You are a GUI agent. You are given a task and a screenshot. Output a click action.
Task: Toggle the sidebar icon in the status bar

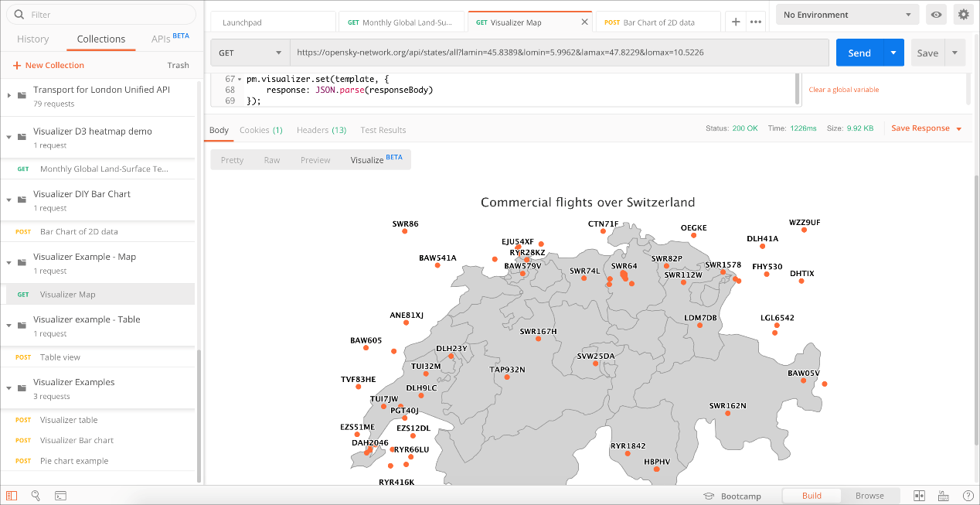[12, 496]
